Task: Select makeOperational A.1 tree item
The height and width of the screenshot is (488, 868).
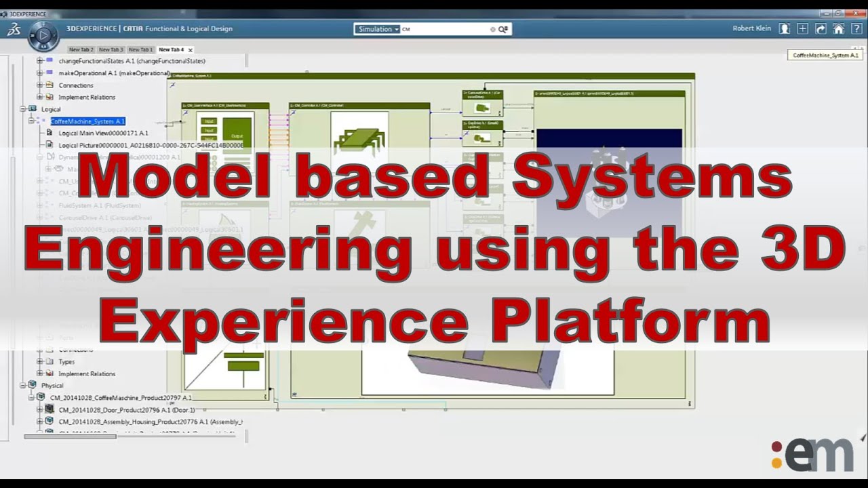Action: [114, 73]
